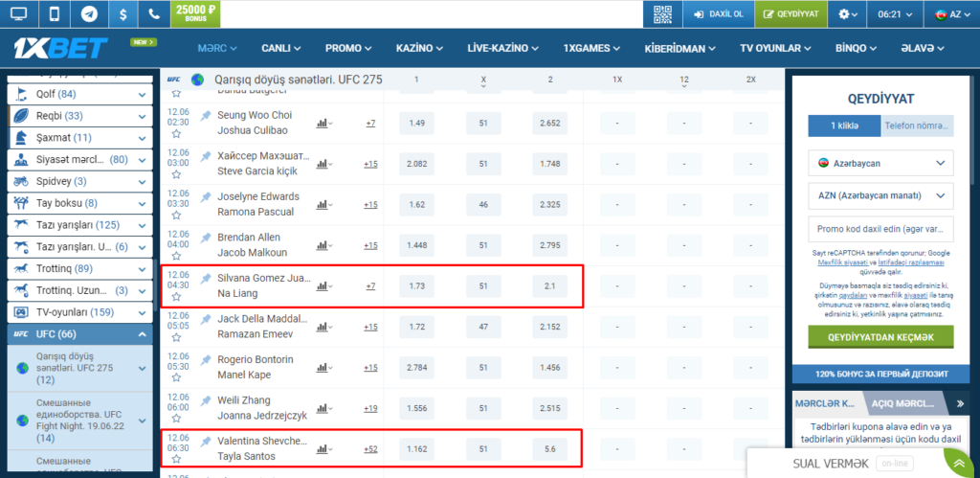Screen dimensions: 980x478
Task: Select odds 2.795 for Jacob Malkoun
Action: [550, 245]
